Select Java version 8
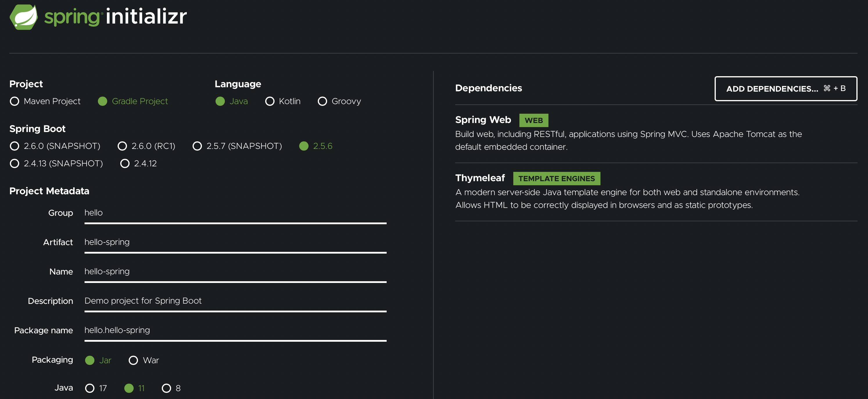Viewport: 868px width, 399px height. (x=166, y=388)
